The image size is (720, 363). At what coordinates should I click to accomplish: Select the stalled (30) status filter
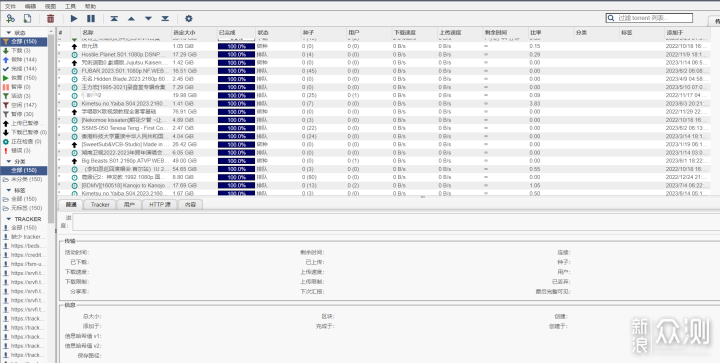click(24, 114)
